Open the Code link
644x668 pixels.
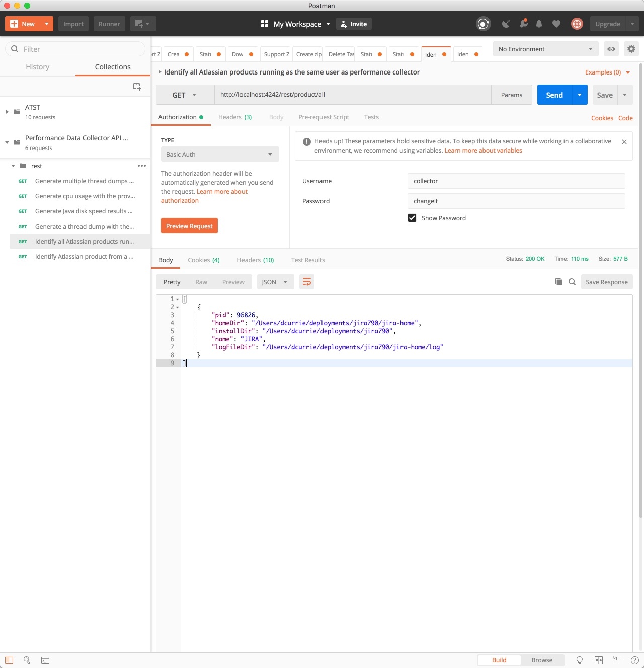pos(625,118)
